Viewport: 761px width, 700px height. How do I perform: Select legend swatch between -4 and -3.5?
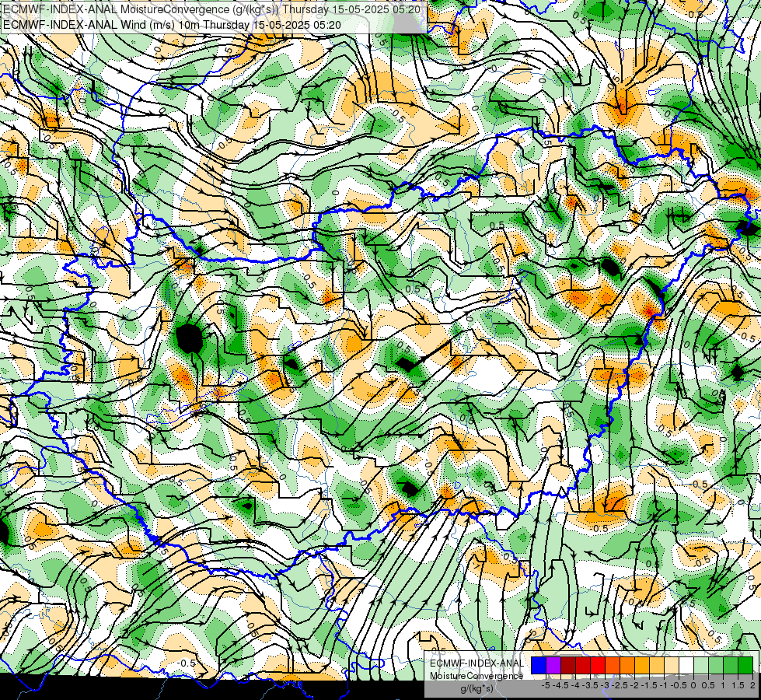[583, 666]
